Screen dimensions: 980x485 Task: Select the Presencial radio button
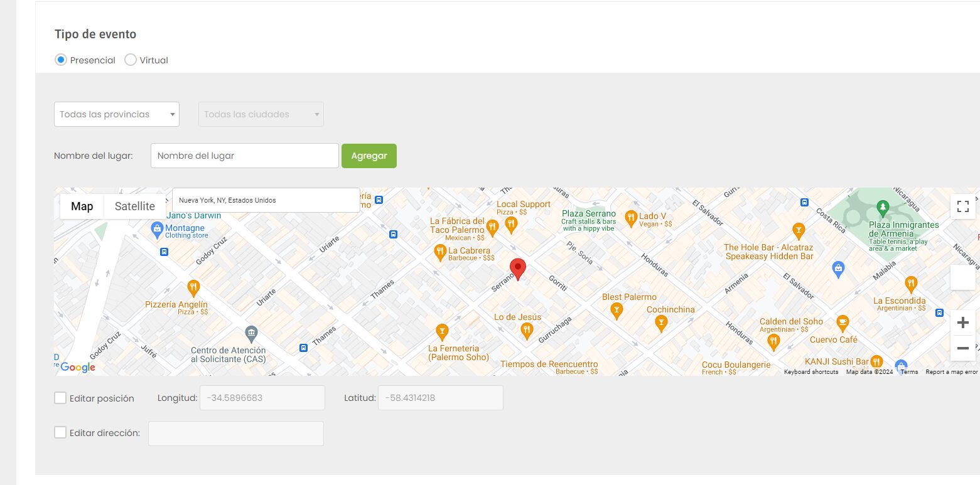[60, 60]
